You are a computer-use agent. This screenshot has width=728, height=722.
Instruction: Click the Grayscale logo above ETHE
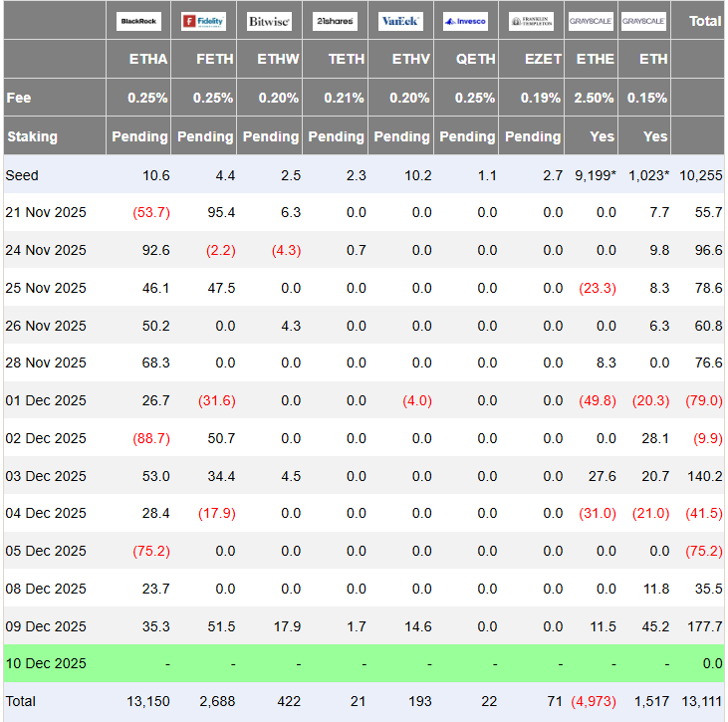592,21
